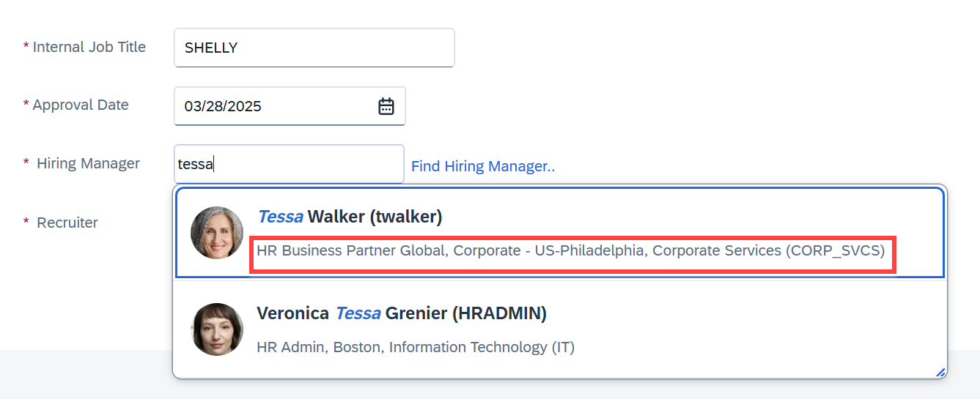This screenshot has height=399, width=980.
Task: Click the SHELLY text in job title
Action: coord(211,48)
